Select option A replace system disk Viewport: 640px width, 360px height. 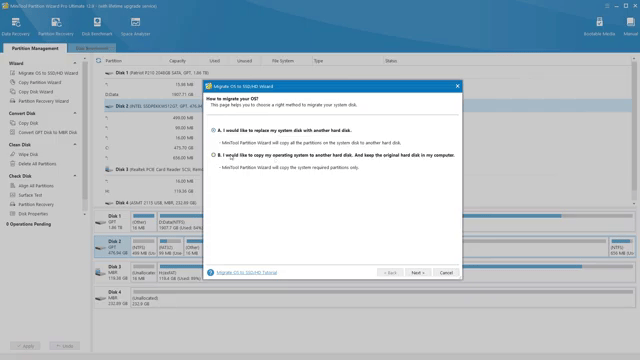(x=213, y=130)
